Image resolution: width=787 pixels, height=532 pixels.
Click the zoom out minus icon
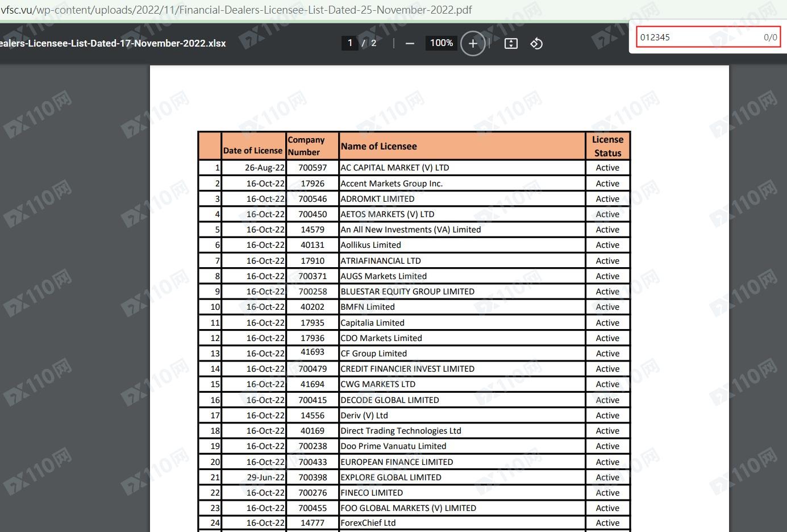tap(410, 44)
